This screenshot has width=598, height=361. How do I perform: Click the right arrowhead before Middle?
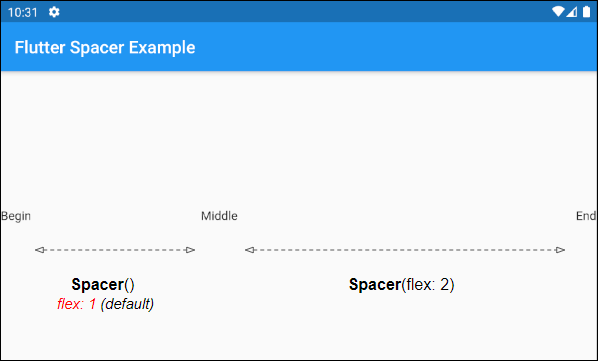pos(190,250)
